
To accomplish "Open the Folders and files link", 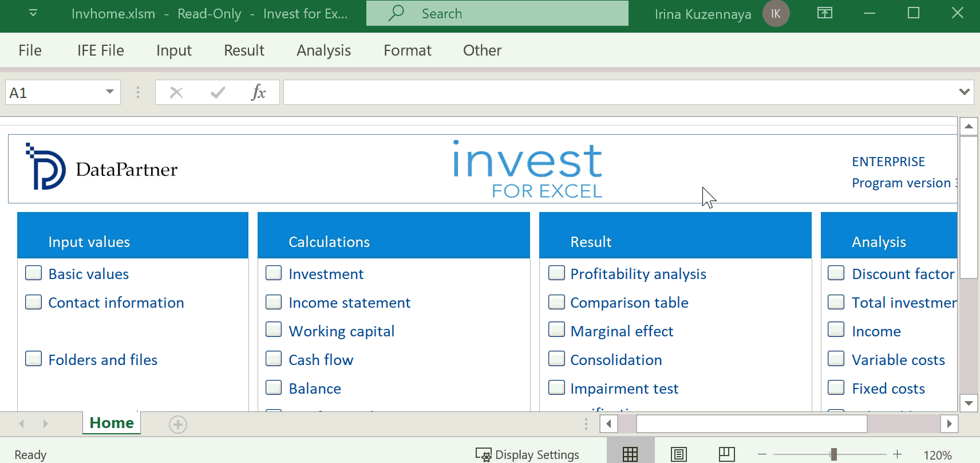I will pyautogui.click(x=103, y=360).
